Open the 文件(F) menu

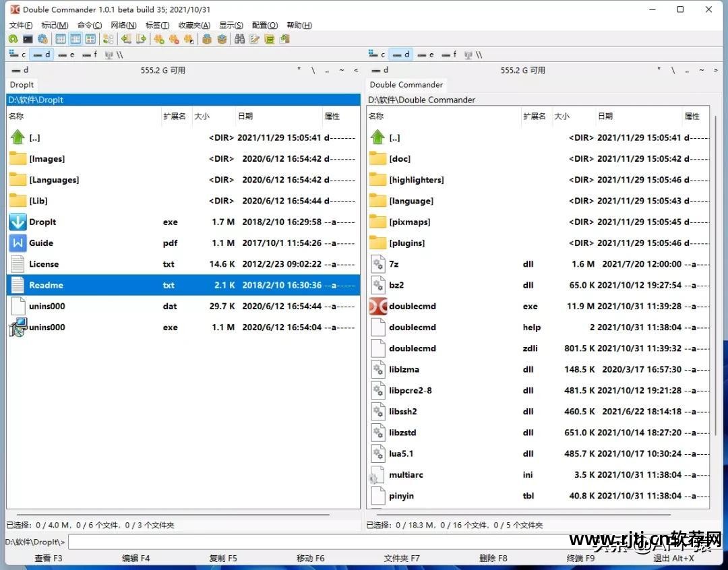pos(21,25)
